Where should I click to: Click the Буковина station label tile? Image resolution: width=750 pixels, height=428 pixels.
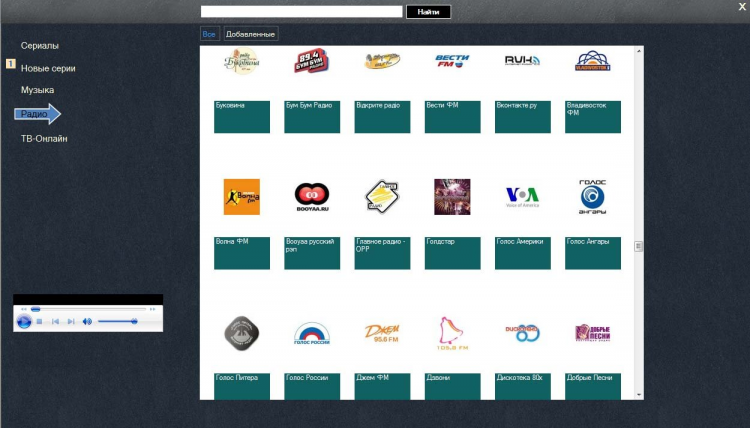[x=242, y=117]
